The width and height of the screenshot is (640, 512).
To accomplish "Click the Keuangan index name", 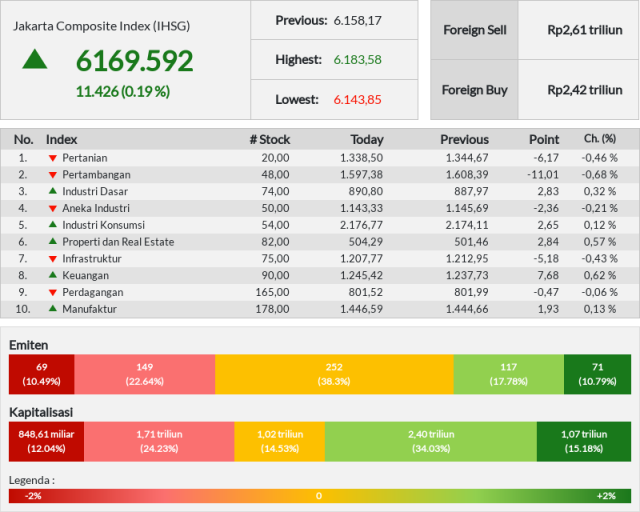I will [86, 276].
